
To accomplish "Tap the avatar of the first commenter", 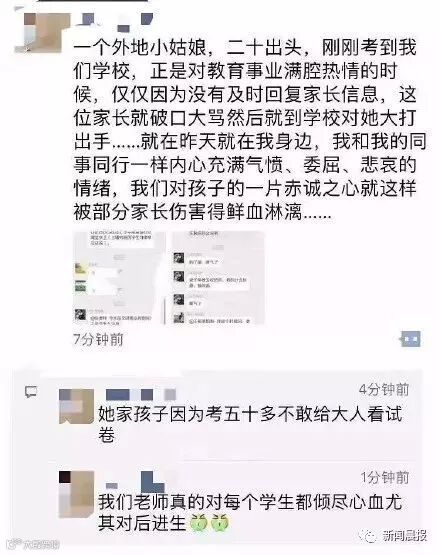I will coord(76,406).
